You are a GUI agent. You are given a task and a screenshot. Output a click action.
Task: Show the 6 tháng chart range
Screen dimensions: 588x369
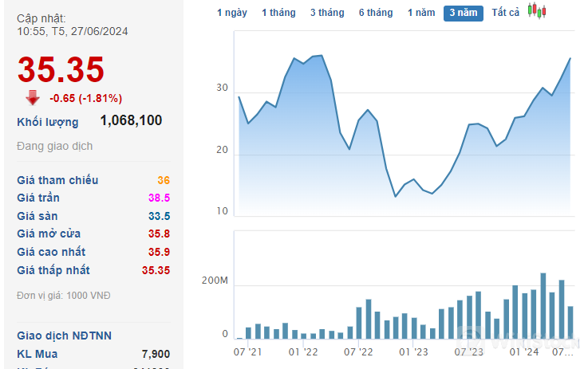click(x=376, y=13)
